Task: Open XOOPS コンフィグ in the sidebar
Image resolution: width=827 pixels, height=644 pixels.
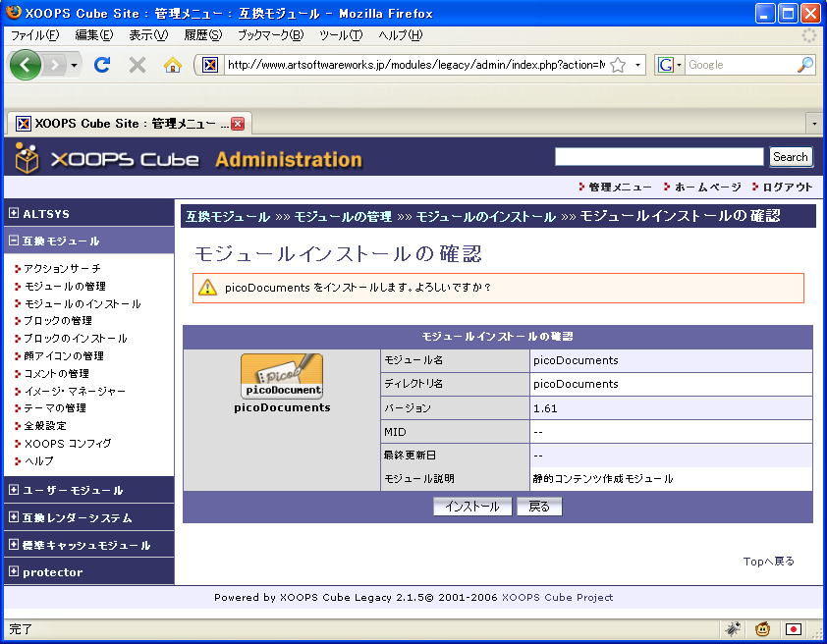Action: tap(68, 443)
